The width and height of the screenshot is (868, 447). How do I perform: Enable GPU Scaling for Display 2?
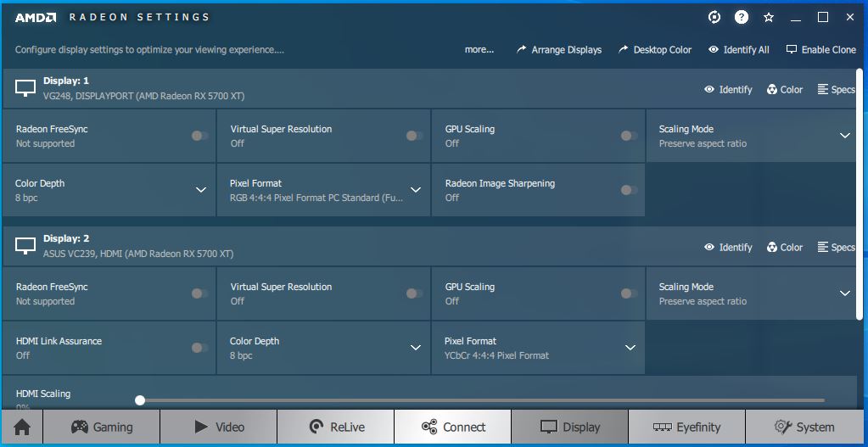click(x=629, y=293)
